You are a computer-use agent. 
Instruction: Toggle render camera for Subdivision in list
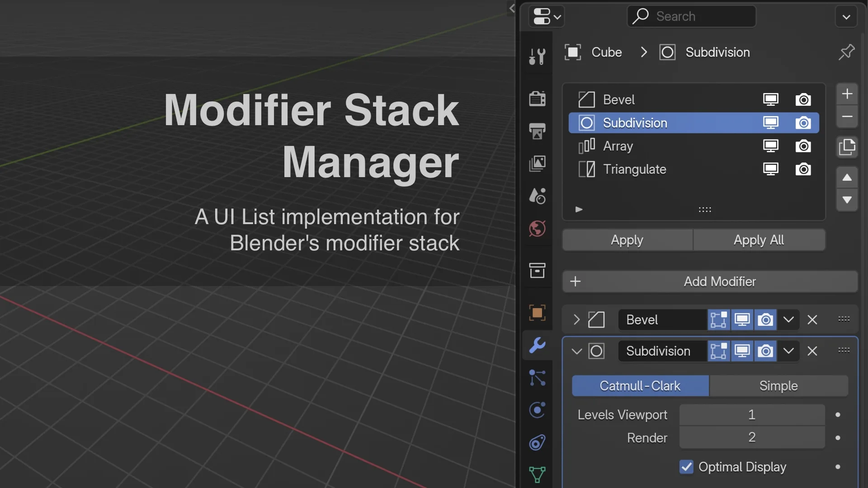[803, 123]
